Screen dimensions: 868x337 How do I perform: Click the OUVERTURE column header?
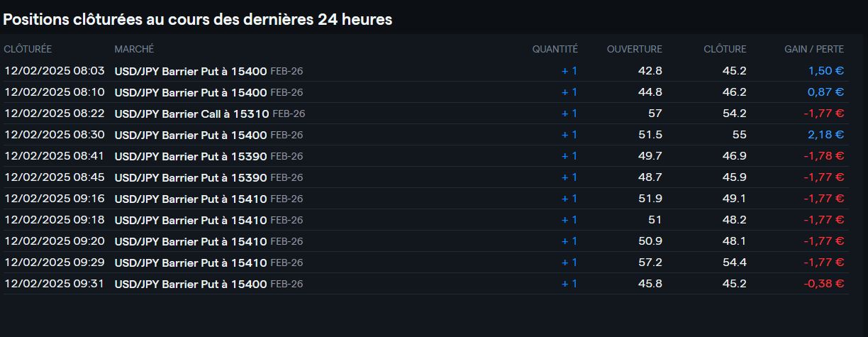click(x=634, y=49)
